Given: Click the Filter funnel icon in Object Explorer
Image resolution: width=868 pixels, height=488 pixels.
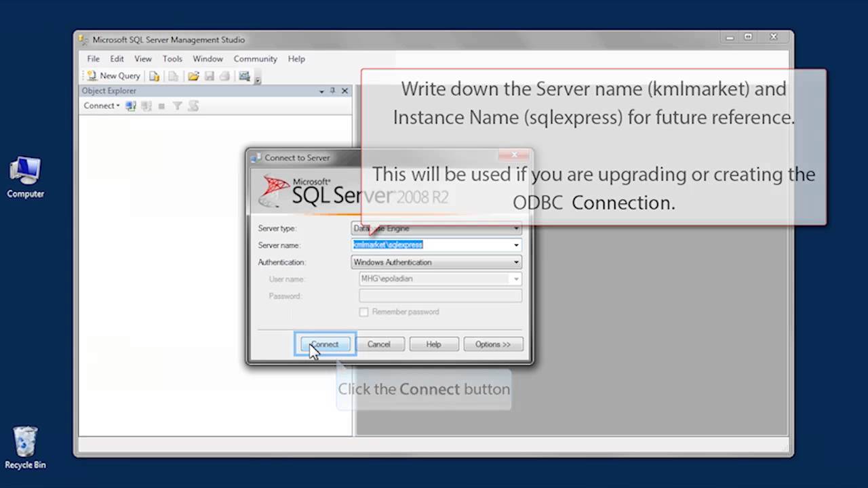Looking at the screenshot, I should (x=177, y=106).
